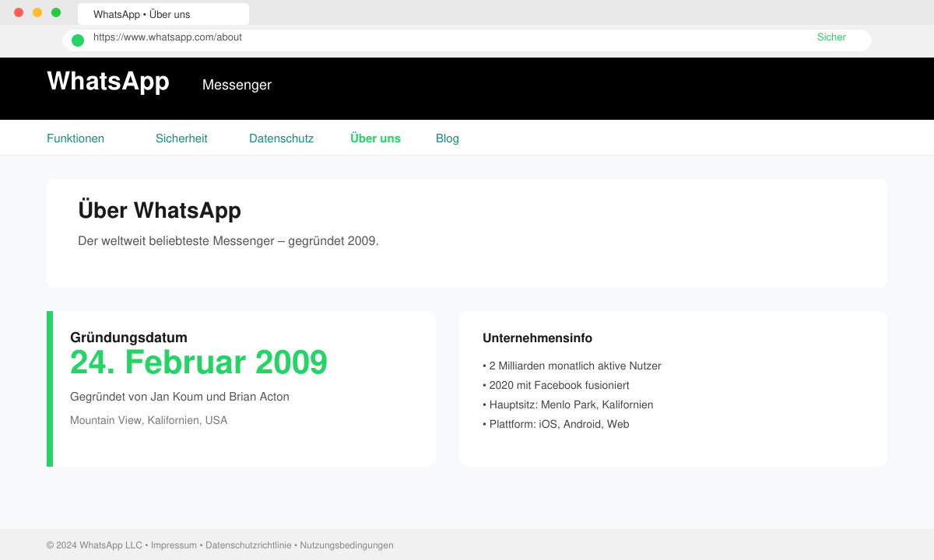934x560 pixels.
Task: Open the Nutzungsbedingungen footer link
Action: pyautogui.click(x=346, y=545)
